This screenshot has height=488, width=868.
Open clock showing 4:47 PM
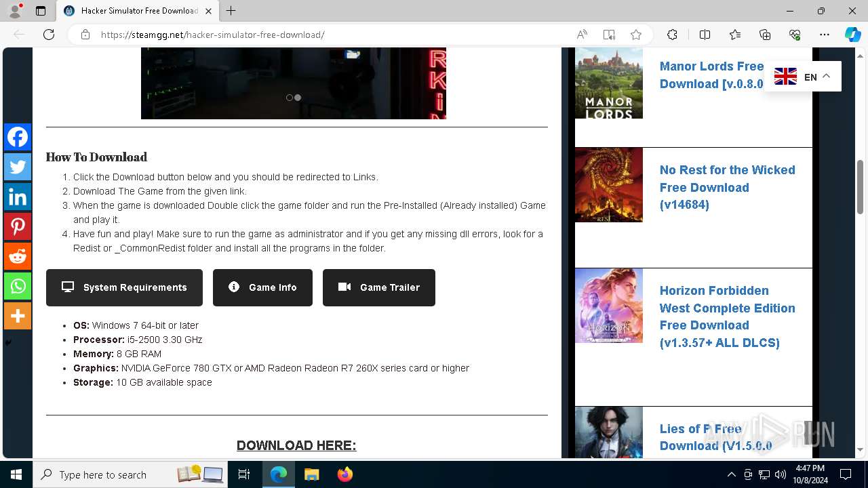(x=810, y=474)
